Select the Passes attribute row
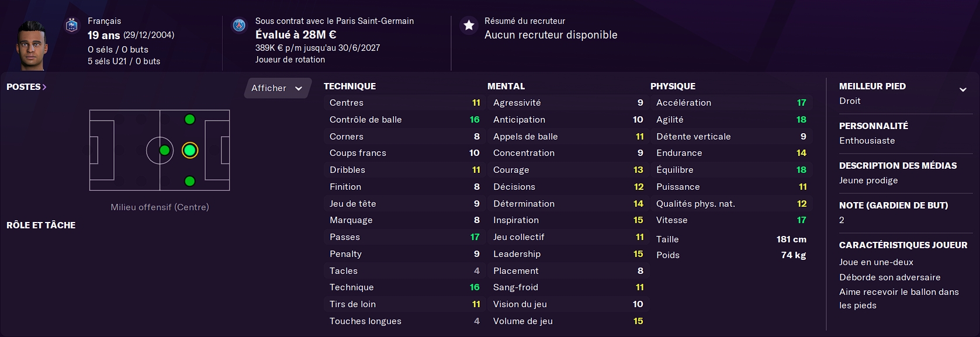This screenshot has height=337, width=980. (403, 237)
